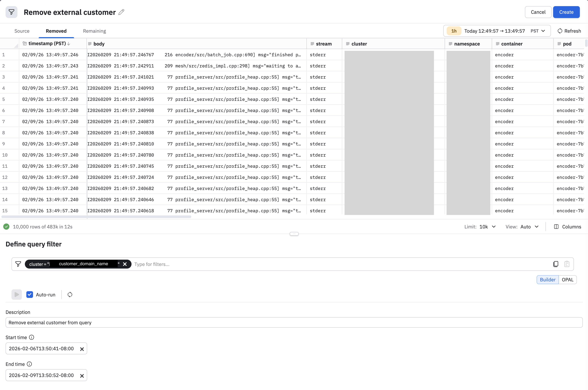Screen dimensions: 588x390
Task: Open the Limit 10k dropdown
Action: [x=487, y=227]
